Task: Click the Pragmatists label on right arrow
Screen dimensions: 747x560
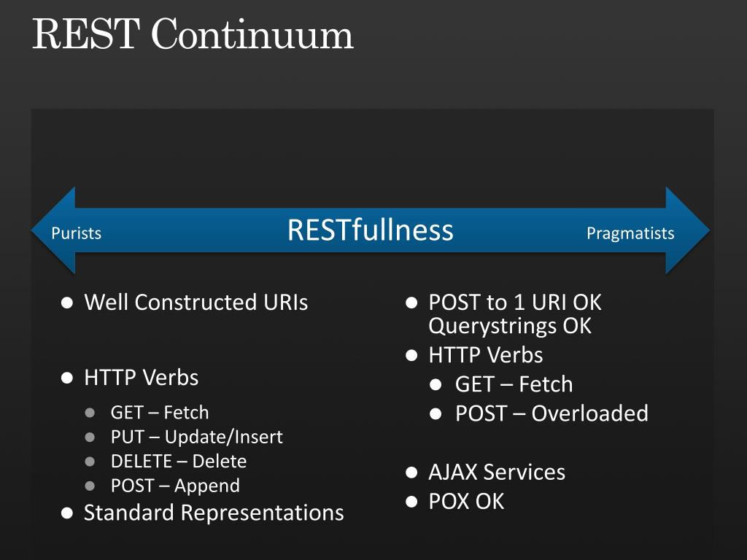Action: point(630,233)
